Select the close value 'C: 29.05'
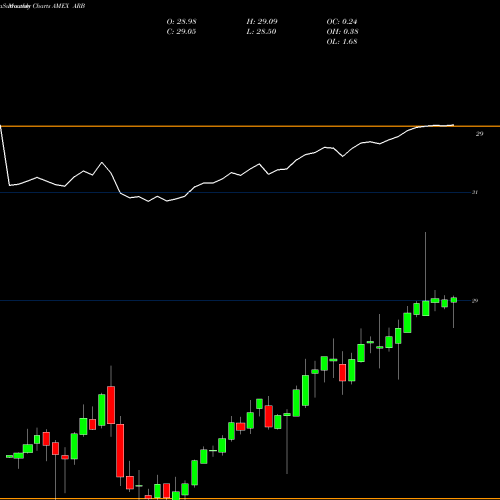Image resolution: width=500 pixels, height=500 pixels. pos(181,31)
